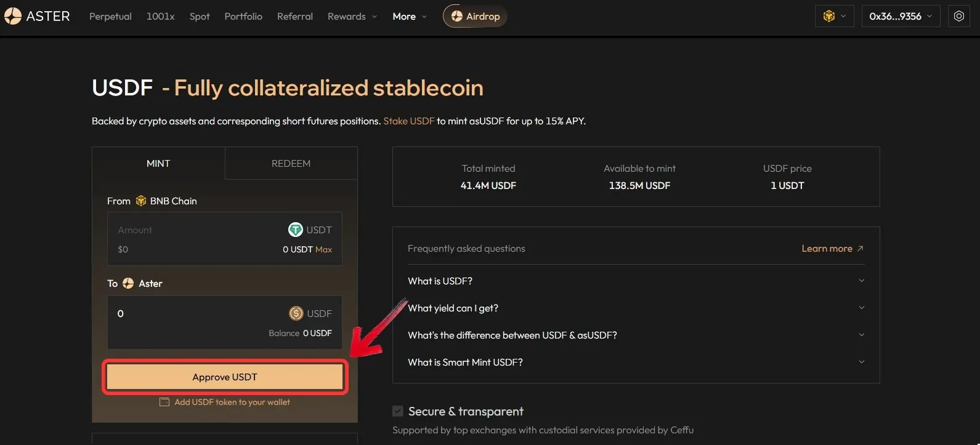
Task: Switch to the REDEEM tab
Action: 291,163
